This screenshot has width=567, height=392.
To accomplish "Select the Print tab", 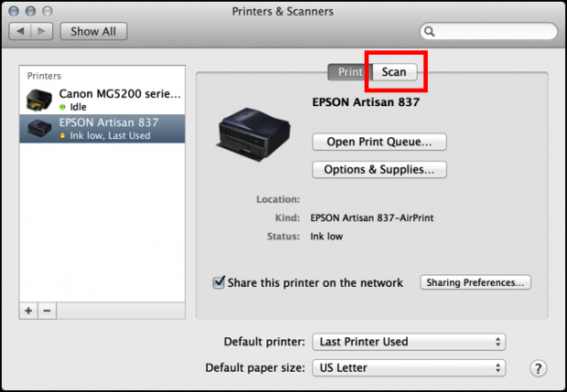I will point(350,72).
